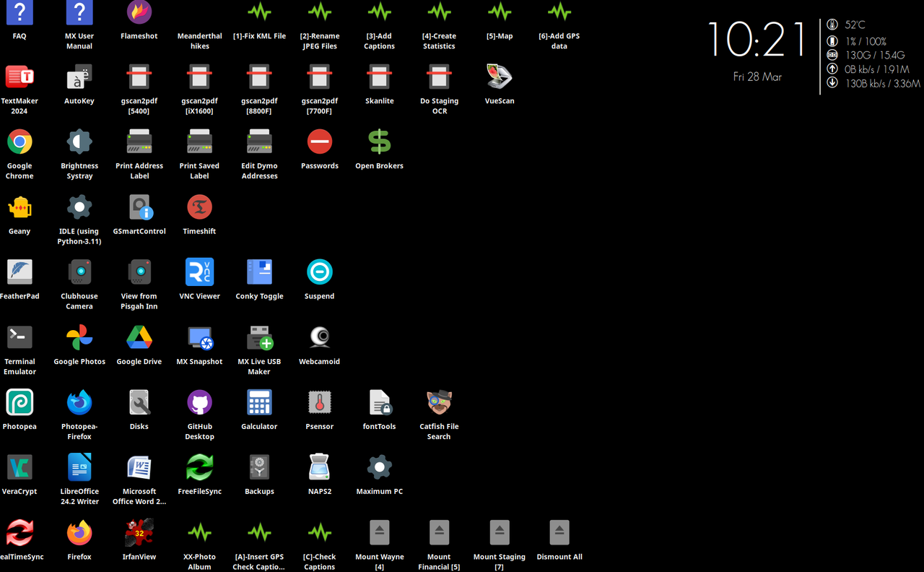Screen dimensions: 924x572
Task: Open Galculator calculator
Action: click(x=259, y=402)
